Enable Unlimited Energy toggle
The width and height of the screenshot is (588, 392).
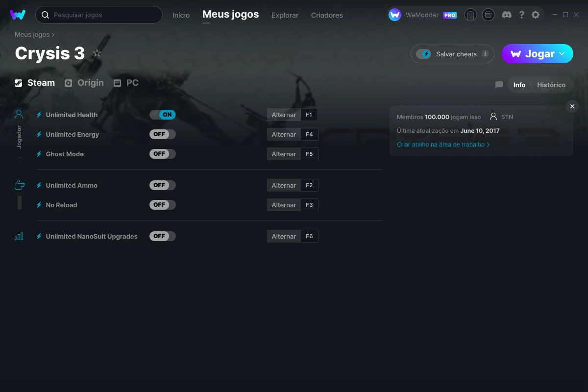(x=163, y=134)
